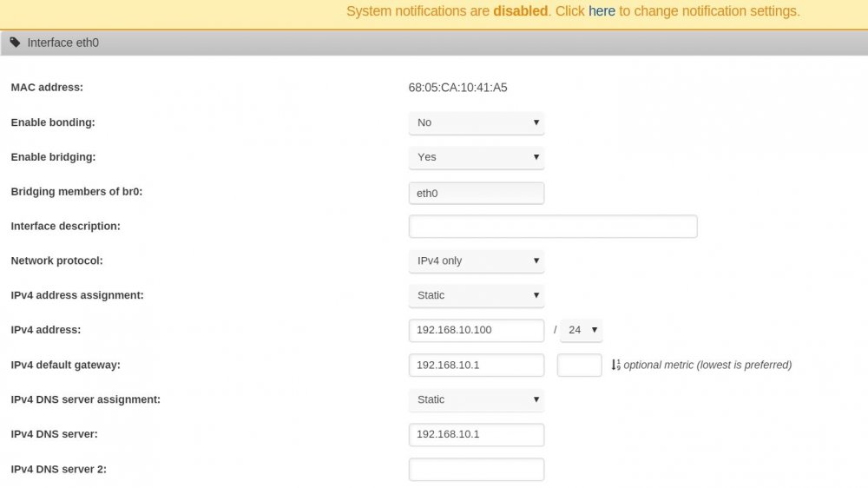This screenshot has width=868, height=488.
Task: Click the gateway optional metric field
Action: [579, 365]
